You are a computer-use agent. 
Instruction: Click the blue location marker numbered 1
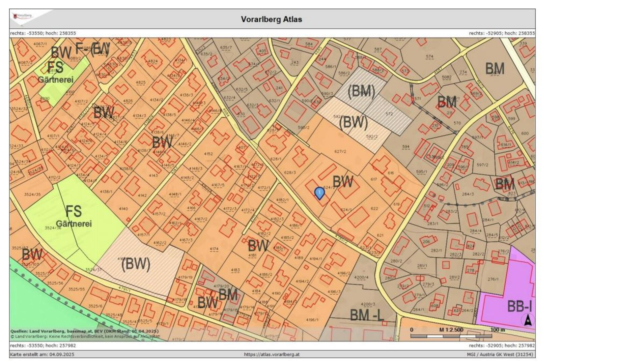(x=319, y=193)
